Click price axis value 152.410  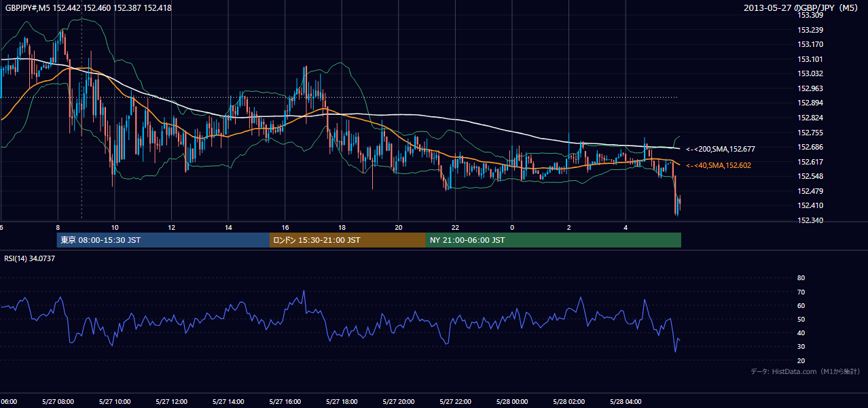(x=810, y=205)
